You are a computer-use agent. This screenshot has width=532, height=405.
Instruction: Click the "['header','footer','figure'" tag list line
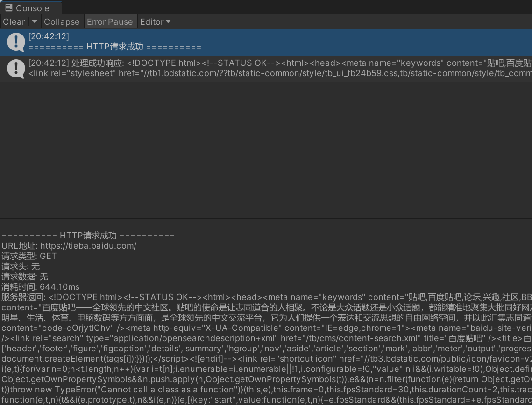(266, 349)
